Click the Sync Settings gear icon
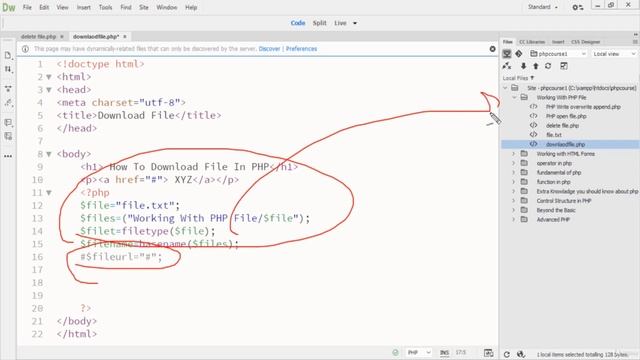This screenshot has height=360, width=640. [x=578, y=7]
